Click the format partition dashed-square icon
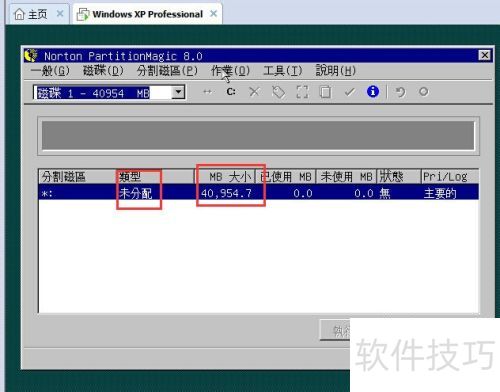This screenshot has height=392, width=500. [x=302, y=92]
